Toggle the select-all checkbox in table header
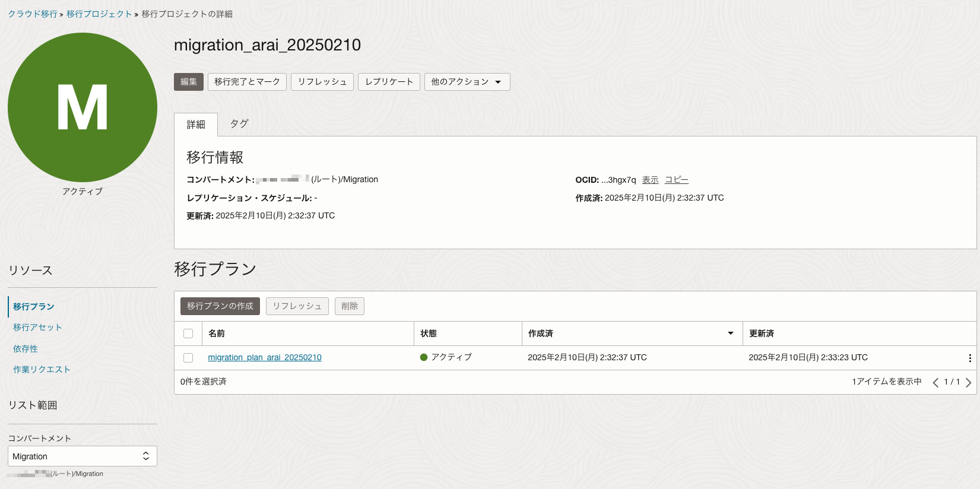The width and height of the screenshot is (980, 489). [188, 334]
